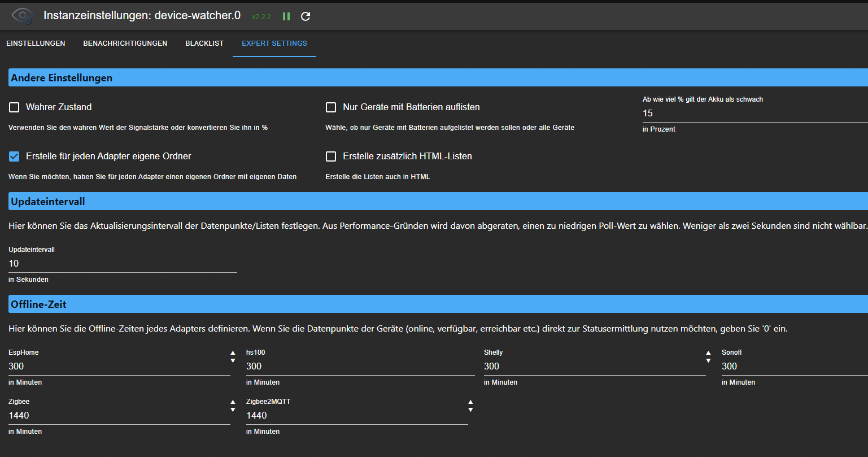868x457 pixels.
Task: Click the Shelly offline time field
Action: pyautogui.click(x=595, y=366)
